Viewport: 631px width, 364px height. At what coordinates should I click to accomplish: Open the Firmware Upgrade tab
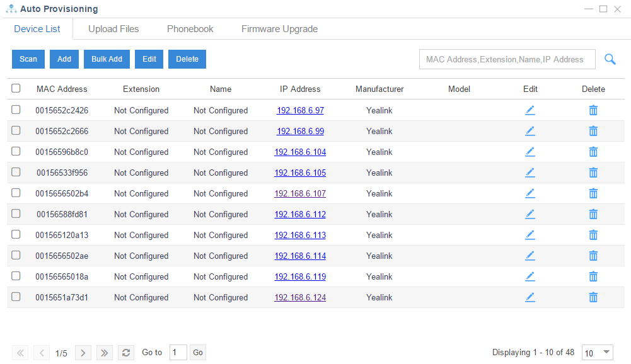279,29
